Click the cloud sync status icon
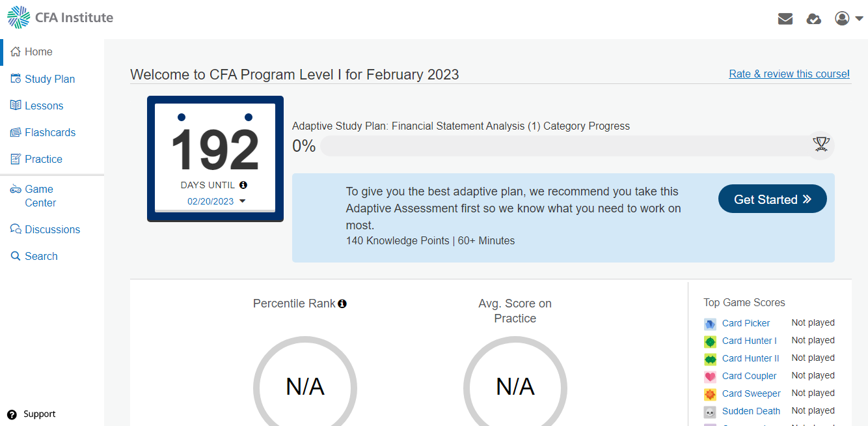The width and height of the screenshot is (868, 426). coord(813,19)
